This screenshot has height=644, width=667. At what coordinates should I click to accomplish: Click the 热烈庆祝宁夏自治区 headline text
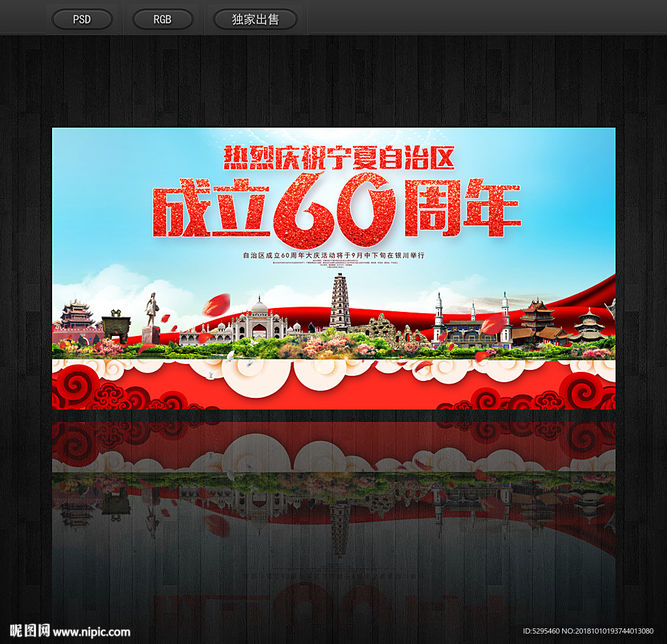tap(339, 158)
